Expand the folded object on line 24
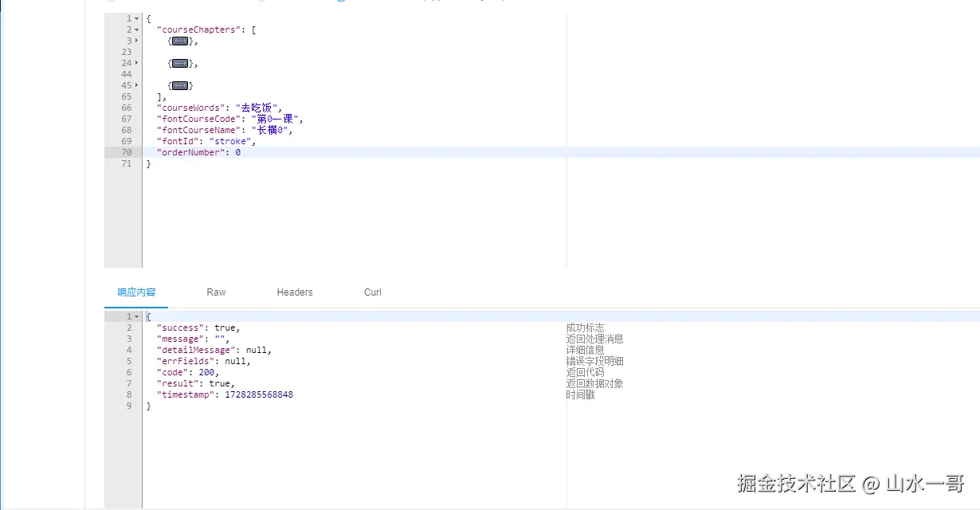 (x=180, y=63)
